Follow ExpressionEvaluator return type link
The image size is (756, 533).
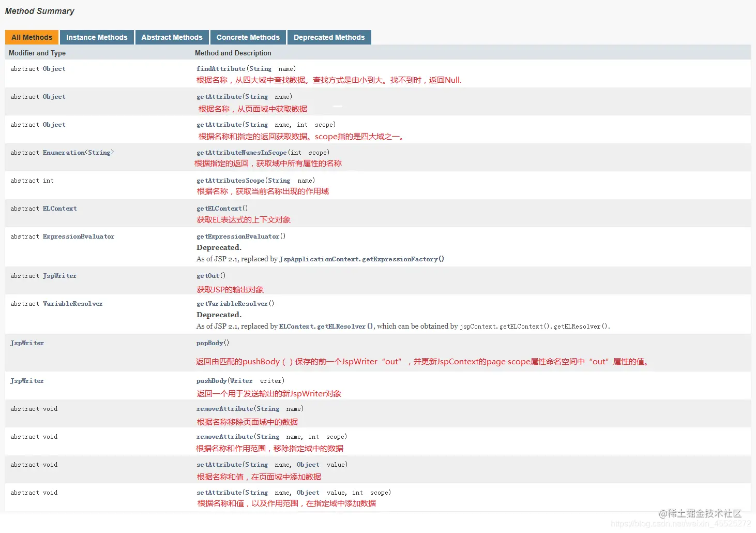tap(79, 236)
